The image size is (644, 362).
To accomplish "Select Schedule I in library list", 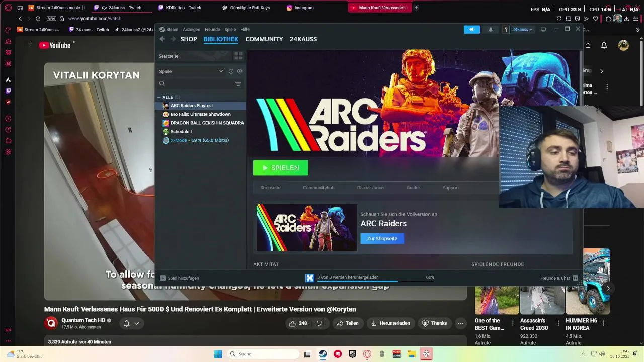I will pyautogui.click(x=200, y=132).
